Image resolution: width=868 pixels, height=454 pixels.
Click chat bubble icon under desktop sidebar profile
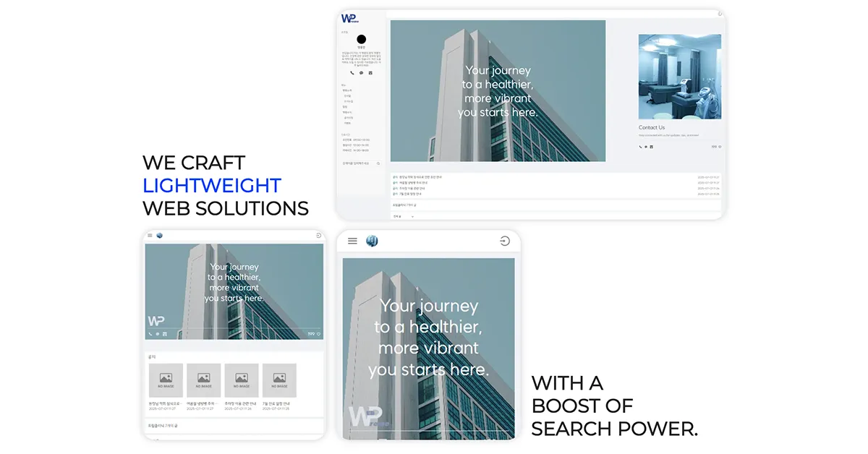[x=361, y=73]
